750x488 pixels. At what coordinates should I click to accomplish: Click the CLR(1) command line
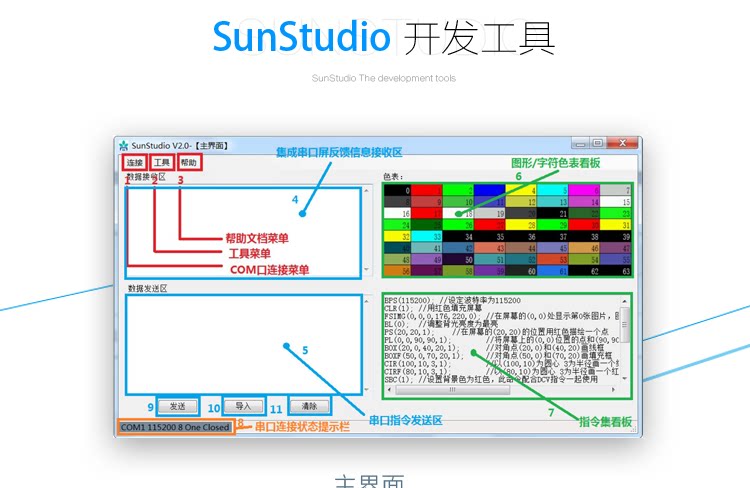[x=433, y=308]
